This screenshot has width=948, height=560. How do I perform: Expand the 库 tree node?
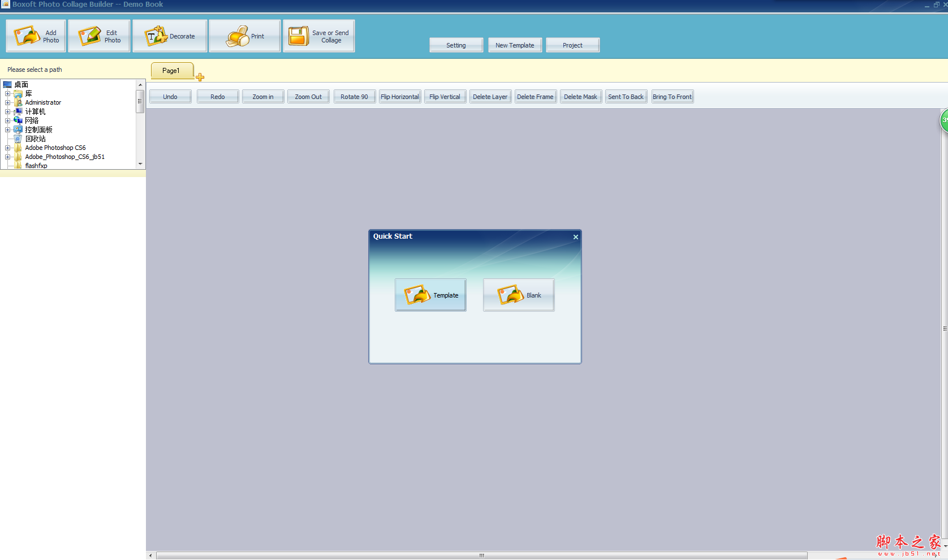(x=7, y=94)
